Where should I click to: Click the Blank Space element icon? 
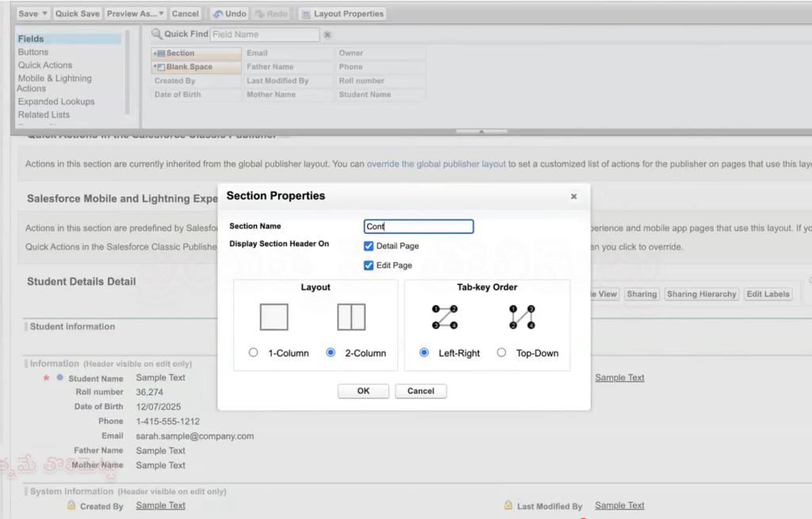tap(162, 67)
